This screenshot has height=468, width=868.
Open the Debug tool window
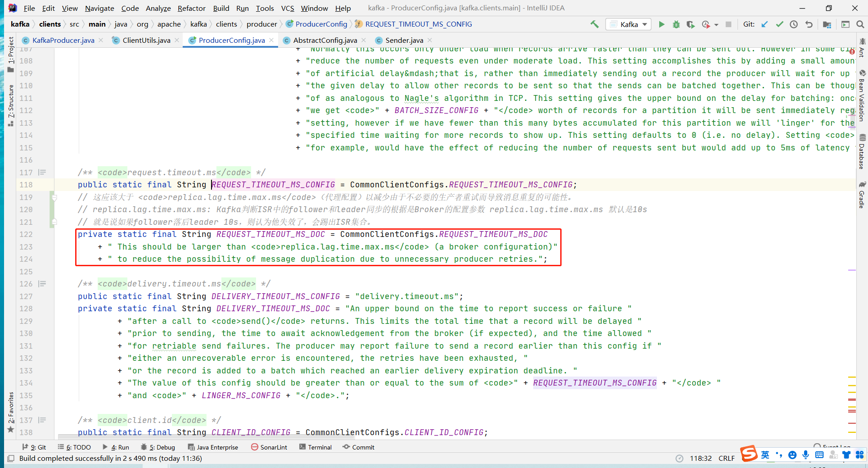pyautogui.click(x=157, y=447)
